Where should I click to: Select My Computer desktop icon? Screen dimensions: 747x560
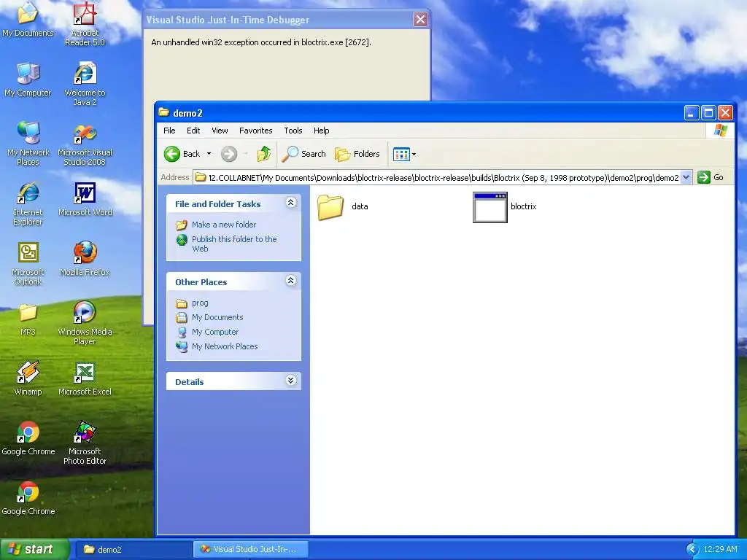click(28, 79)
